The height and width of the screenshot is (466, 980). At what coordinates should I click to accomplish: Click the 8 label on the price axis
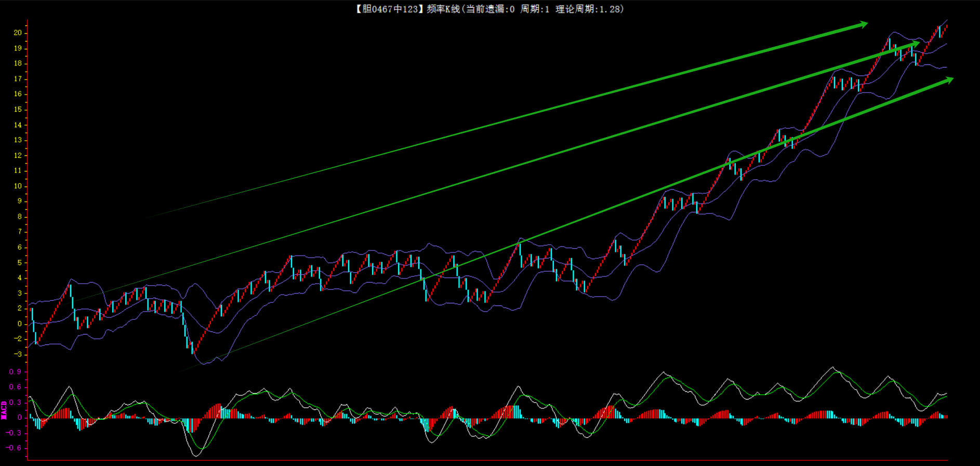click(x=20, y=217)
